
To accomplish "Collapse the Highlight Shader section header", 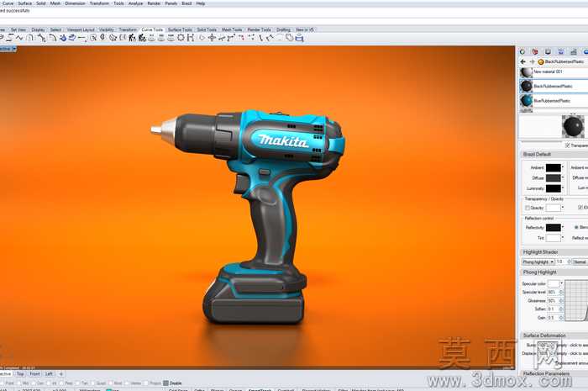I will click(554, 252).
